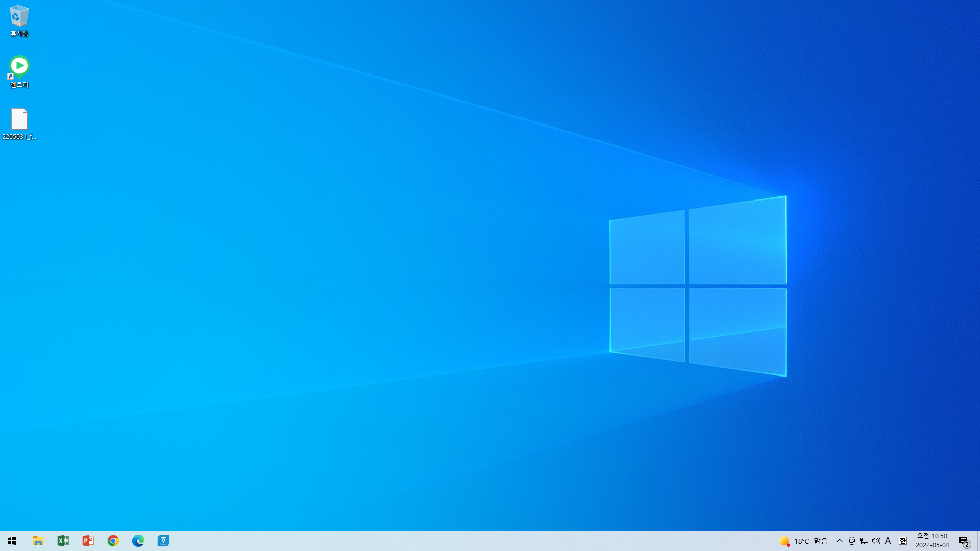Viewport: 980px width, 551px height.
Task: Open the Recycle Bin desktop icon
Action: pyautogui.click(x=19, y=20)
